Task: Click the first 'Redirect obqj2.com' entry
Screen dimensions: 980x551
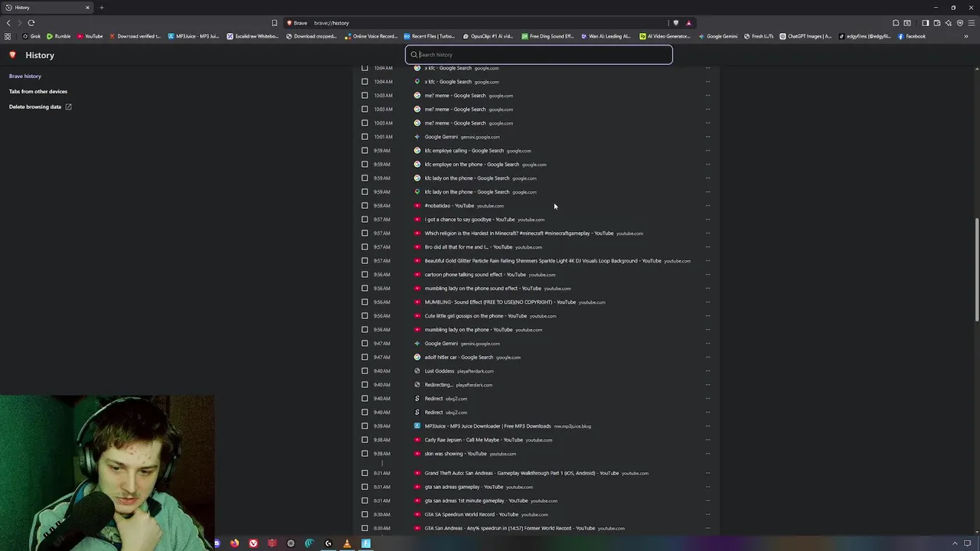Action: [434, 399]
